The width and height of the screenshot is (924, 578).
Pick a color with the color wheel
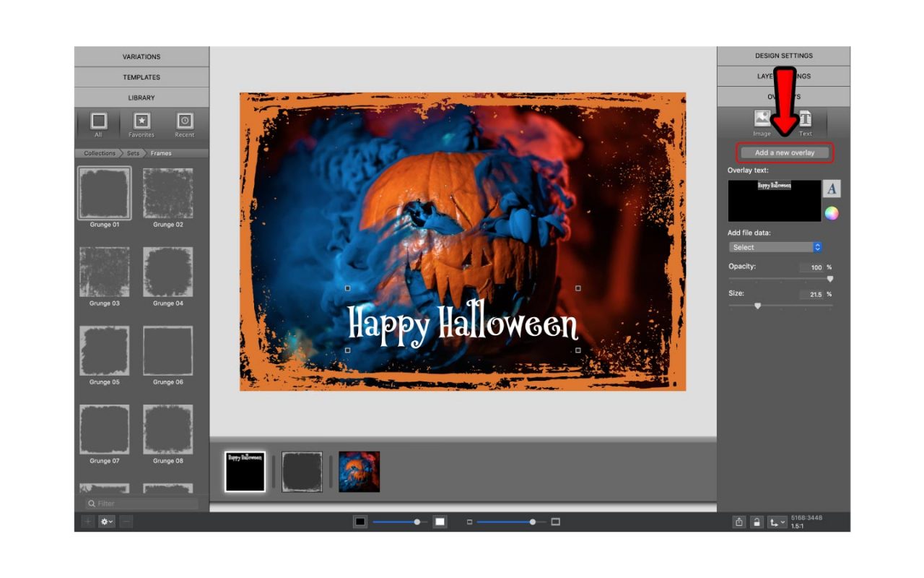pyautogui.click(x=832, y=212)
